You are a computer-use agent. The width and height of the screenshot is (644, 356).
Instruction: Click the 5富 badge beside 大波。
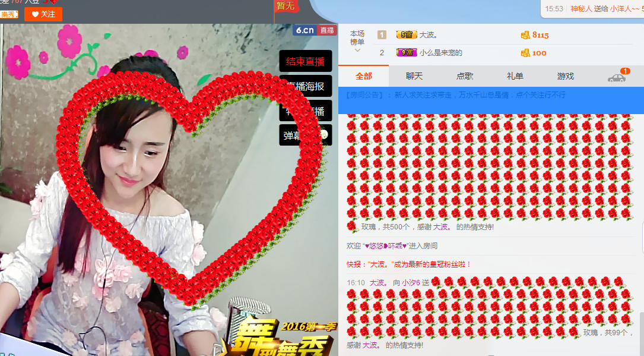tap(407, 35)
